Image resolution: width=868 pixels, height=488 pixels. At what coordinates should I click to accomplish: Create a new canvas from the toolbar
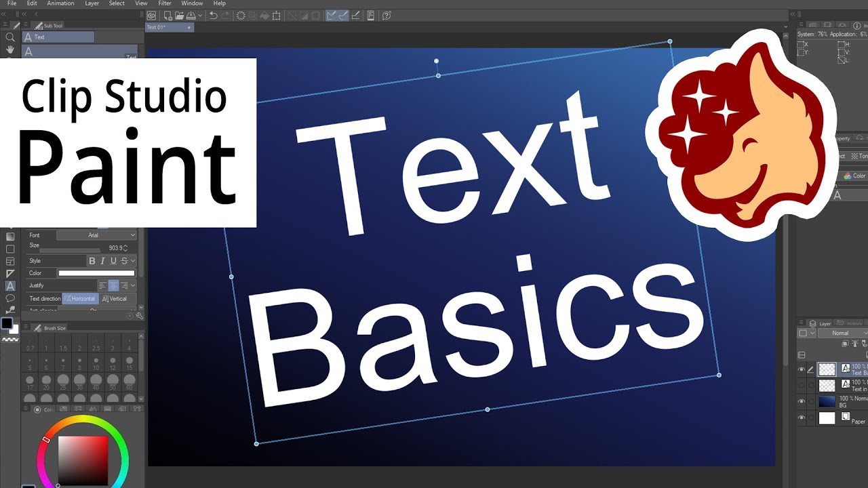point(167,15)
